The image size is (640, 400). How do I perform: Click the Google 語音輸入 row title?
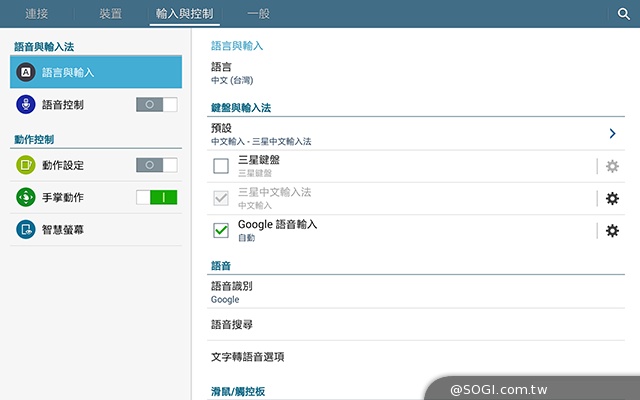click(x=278, y=224)
